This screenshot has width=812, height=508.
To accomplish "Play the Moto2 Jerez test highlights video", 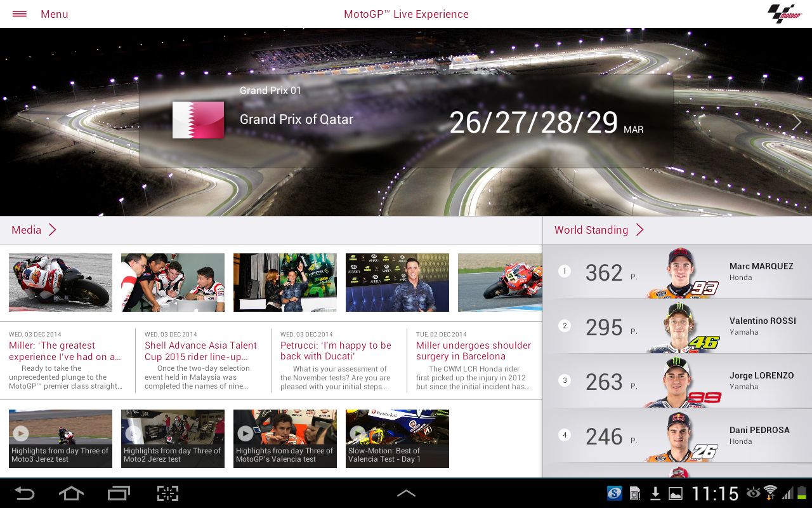I will pos(173,438).
